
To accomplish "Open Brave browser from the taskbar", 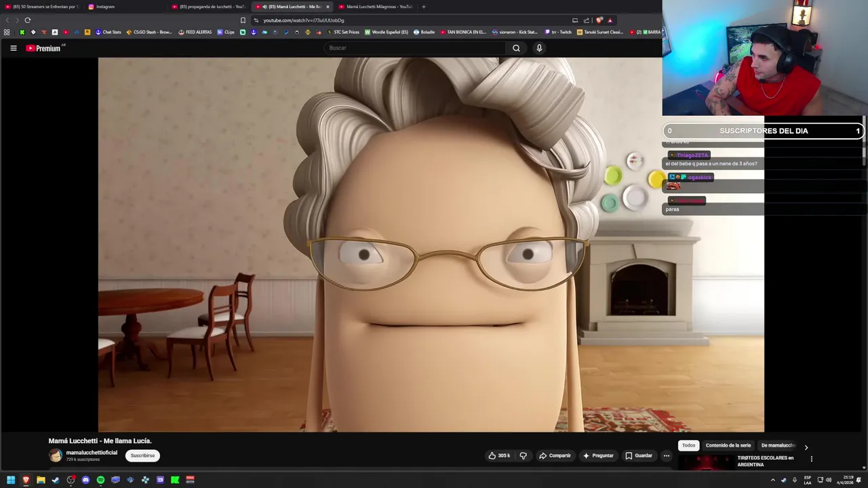I will [x=26, y=480].
